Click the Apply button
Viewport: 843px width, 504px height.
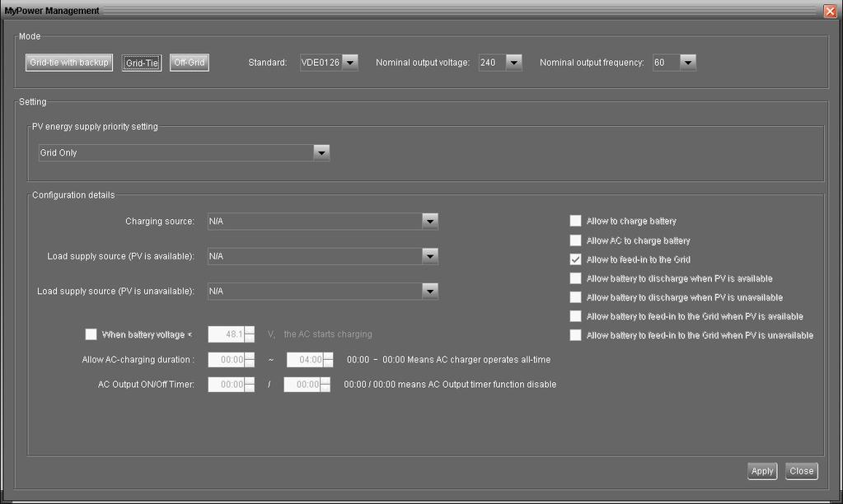coord(762,471)
